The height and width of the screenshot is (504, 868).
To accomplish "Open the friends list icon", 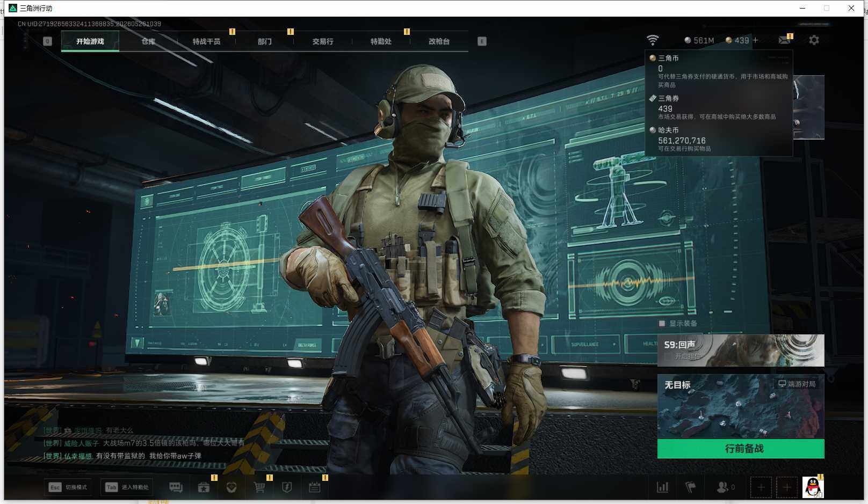I will click(x=726, y=487).
